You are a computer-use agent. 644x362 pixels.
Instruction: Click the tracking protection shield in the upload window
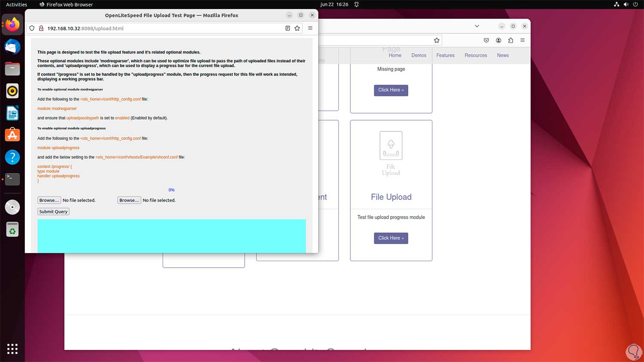click(x=32, y=28)
